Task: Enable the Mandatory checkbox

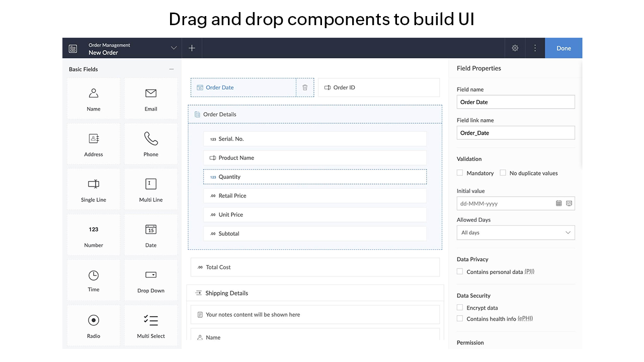Action: [460, 173]
